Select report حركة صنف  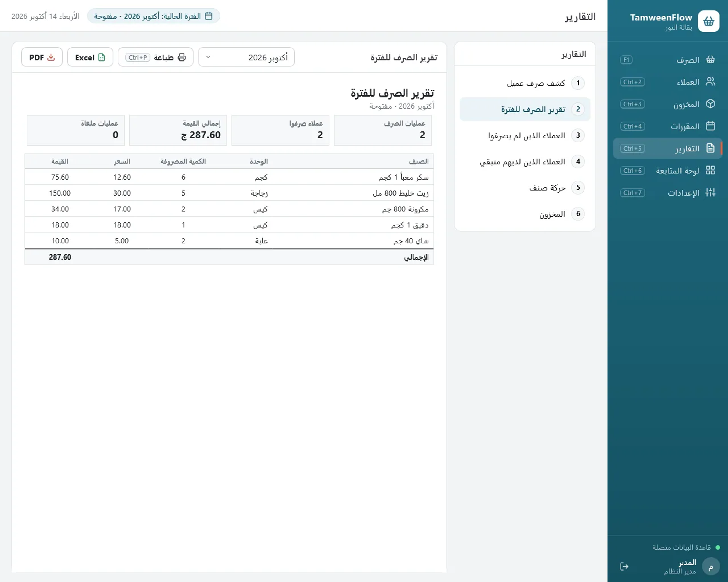tap(525, 188)
